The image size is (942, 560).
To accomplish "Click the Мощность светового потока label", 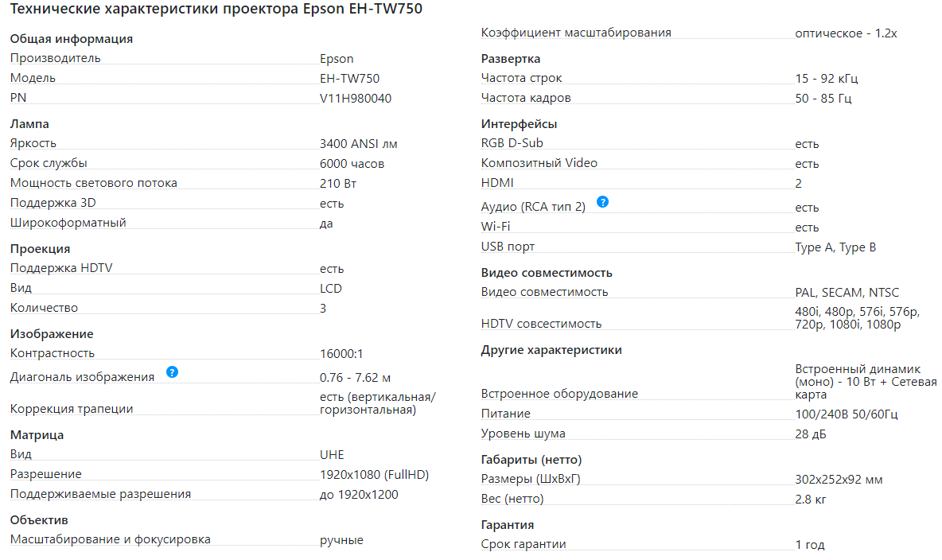I will tap(94, 183).
